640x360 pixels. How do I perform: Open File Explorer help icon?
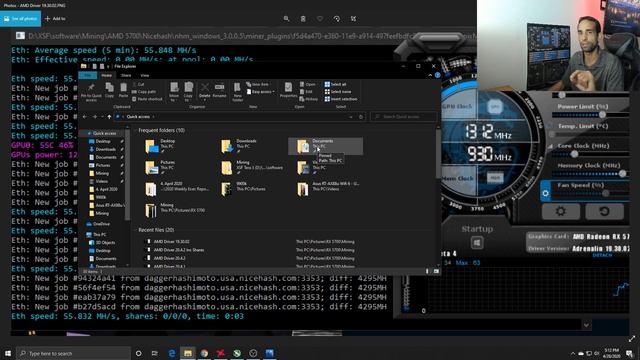click(438, 75)
